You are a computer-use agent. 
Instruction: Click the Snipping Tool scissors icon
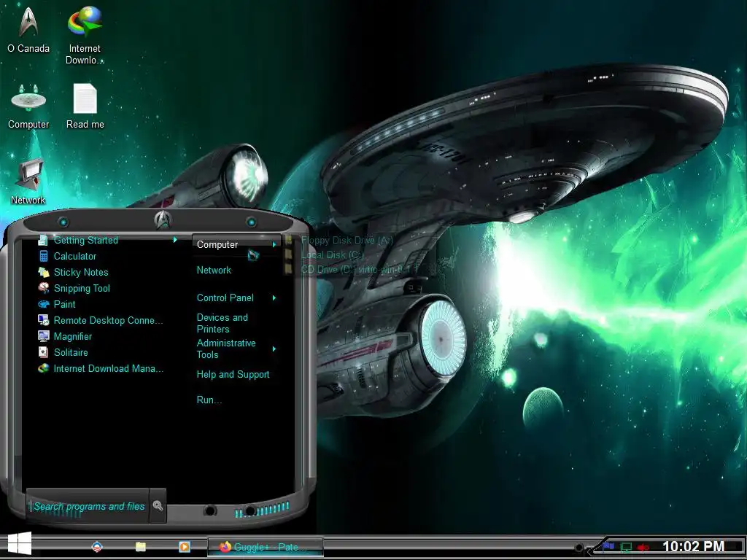point(43,288)
